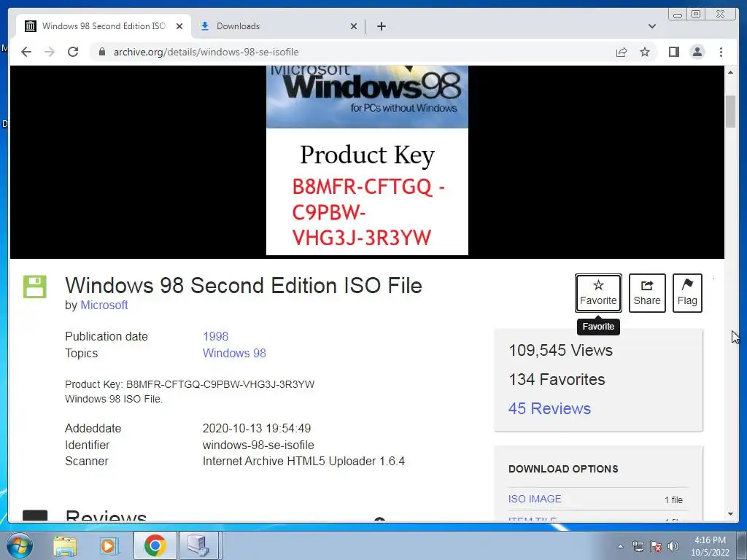Click the green floppy disk software icon
The height and width of the screenshot is (560, 747).
point(35,287)
